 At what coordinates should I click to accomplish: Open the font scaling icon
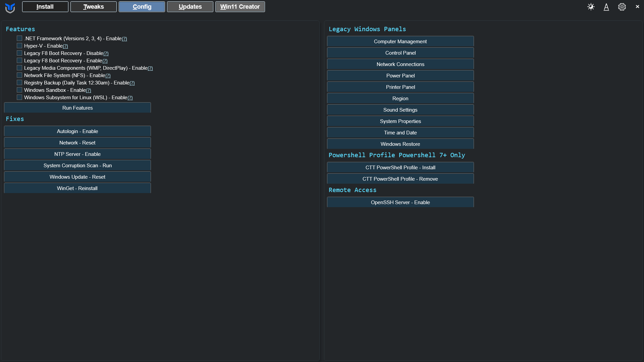(x=606, y=7)
